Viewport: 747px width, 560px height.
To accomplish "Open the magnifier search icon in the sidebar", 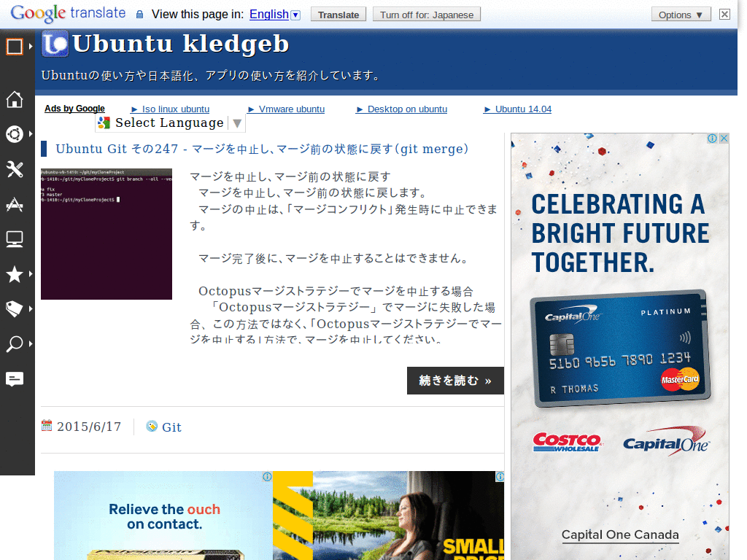I will 15,344.
